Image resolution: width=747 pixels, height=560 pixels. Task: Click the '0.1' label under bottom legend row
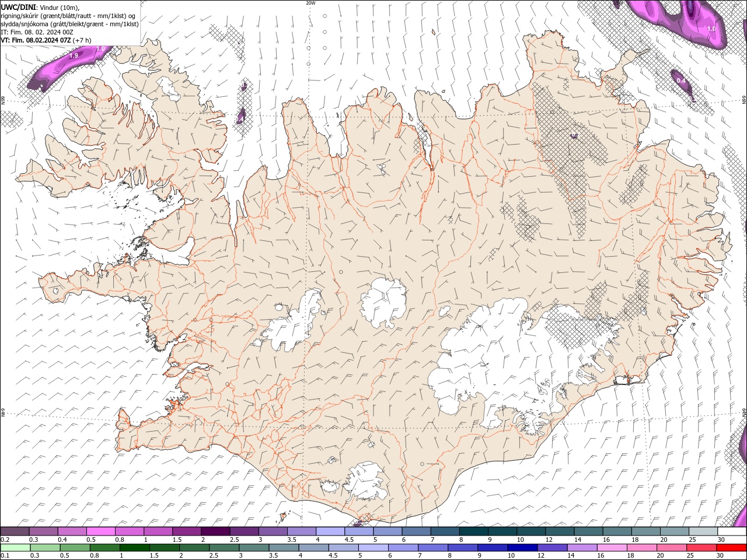coord(5,556)
